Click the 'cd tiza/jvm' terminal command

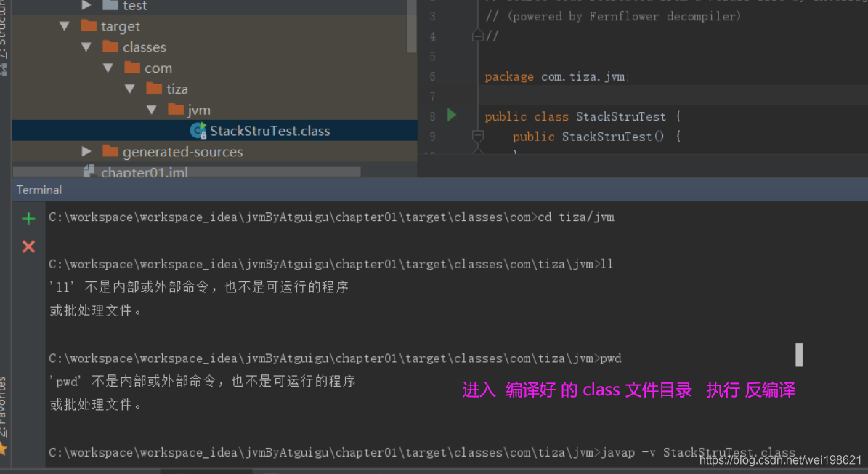[x=576, y=217]
